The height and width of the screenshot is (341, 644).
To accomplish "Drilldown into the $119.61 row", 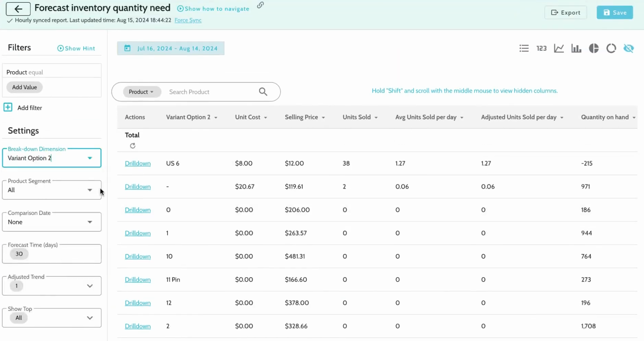I will pos(138,186).
